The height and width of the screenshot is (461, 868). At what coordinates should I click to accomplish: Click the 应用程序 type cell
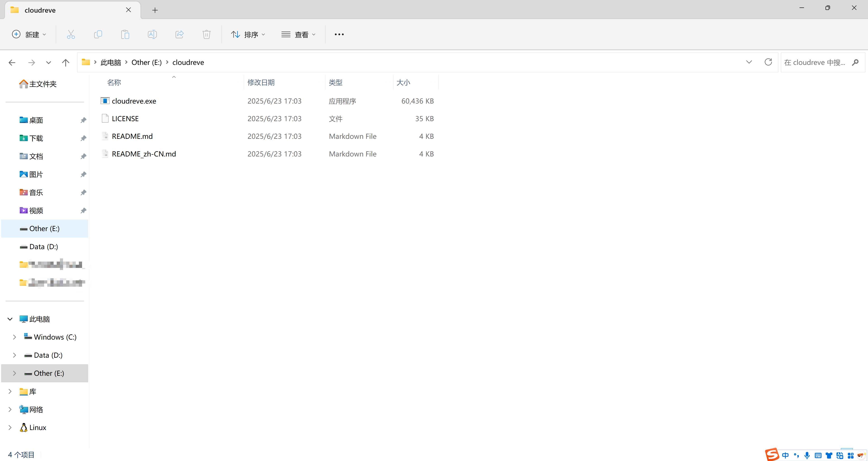tap(342, 101)
